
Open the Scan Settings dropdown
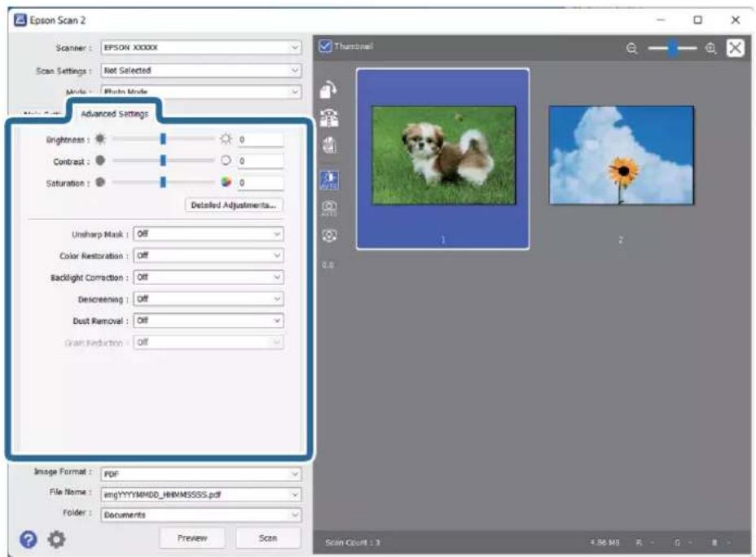tap(200, 70)
